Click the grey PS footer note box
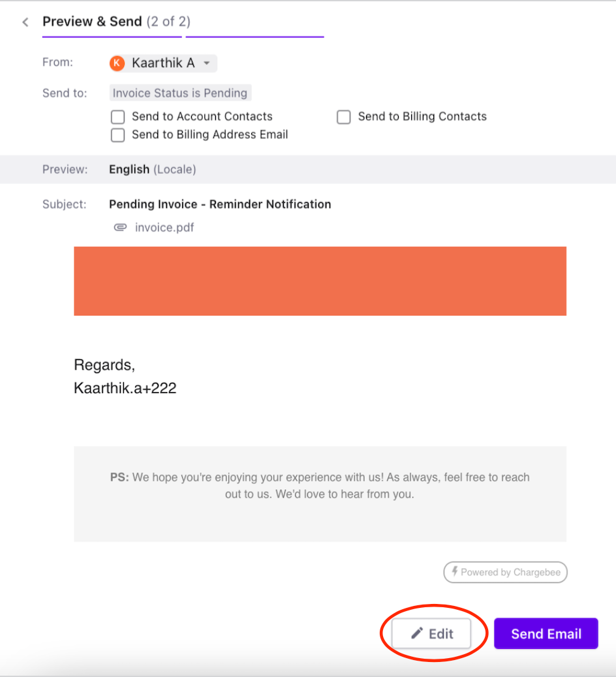This screenshot has width=616, height=677. click(x=320, y=494)
